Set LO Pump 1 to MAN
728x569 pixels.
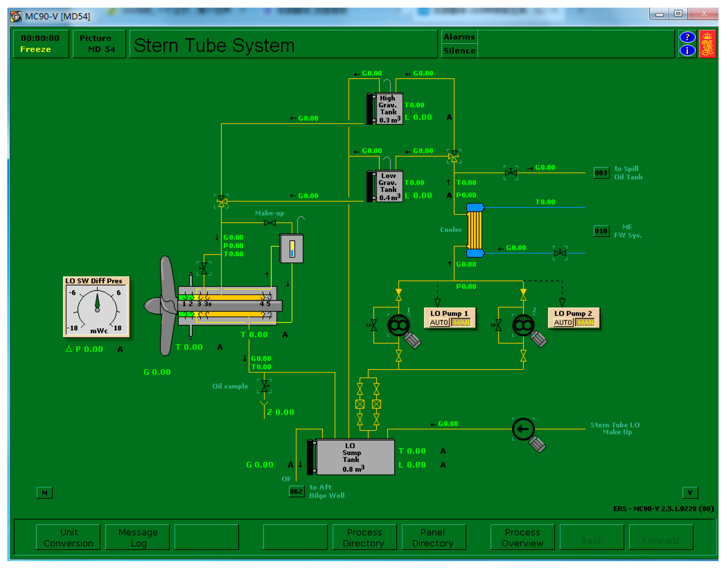point(461,322)
